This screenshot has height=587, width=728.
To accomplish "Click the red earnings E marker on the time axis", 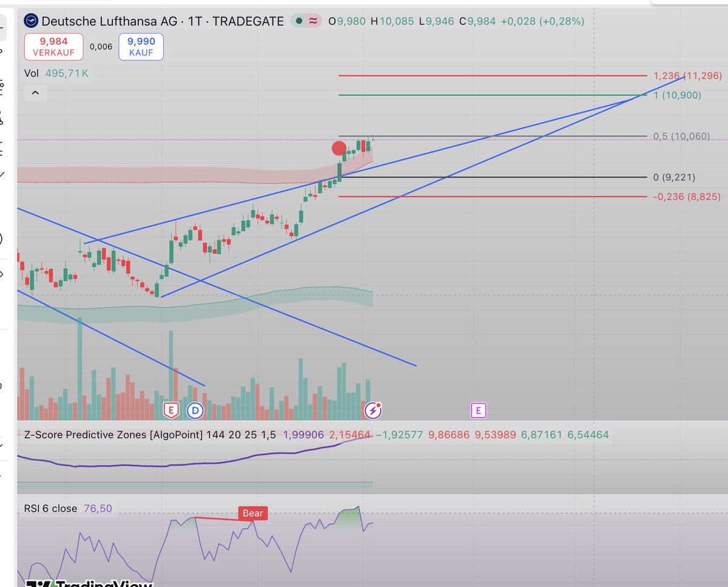I will (171, 410).
